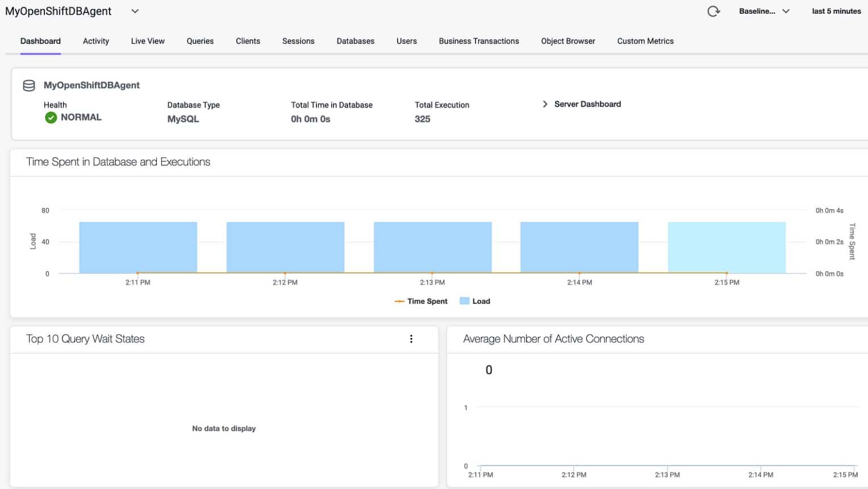Click the 0h 0m 0s total time value
This screenshot has height=489, width=868.
click(311, 119)
